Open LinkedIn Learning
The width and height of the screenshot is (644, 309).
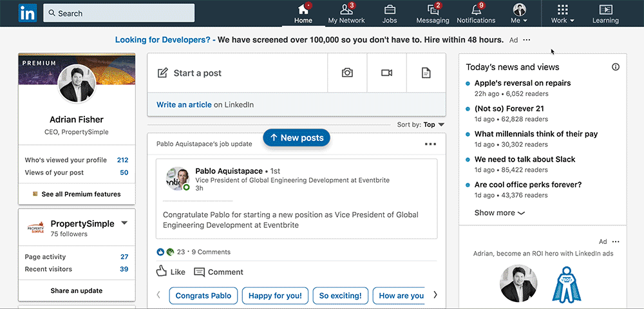605,14
